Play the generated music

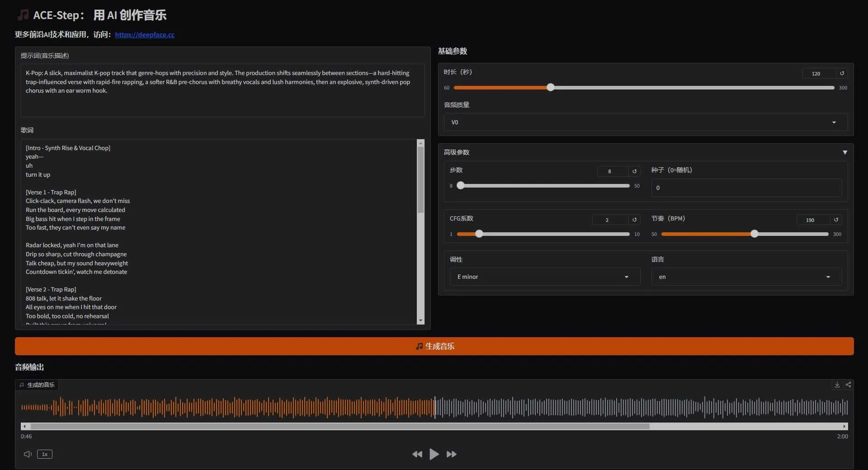click(434, 454)
